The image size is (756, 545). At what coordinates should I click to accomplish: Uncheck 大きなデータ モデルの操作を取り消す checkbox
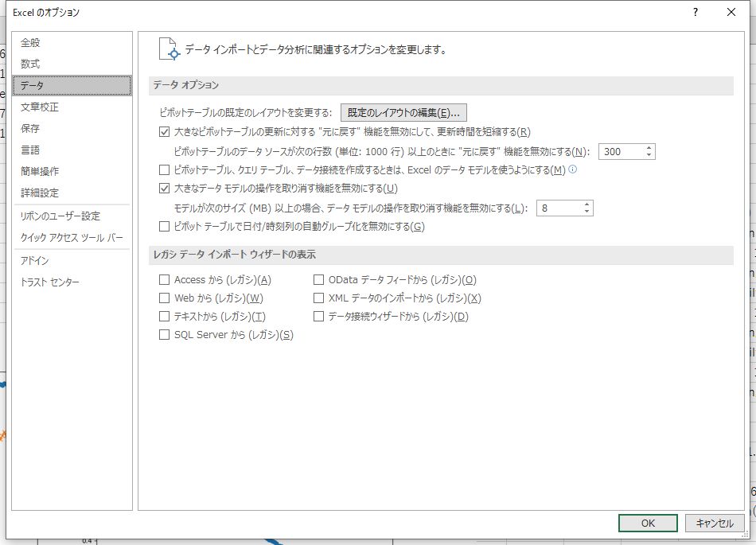165,189
